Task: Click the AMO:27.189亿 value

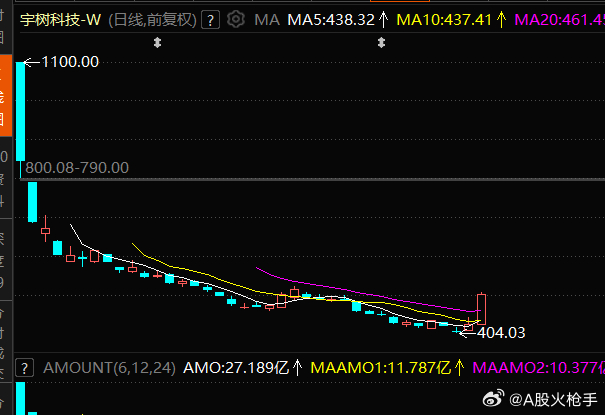Action: point(236,368)
